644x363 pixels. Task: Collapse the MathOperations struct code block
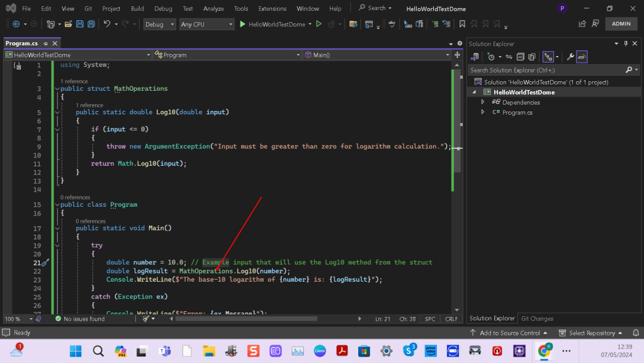click(x=57, y=89)
